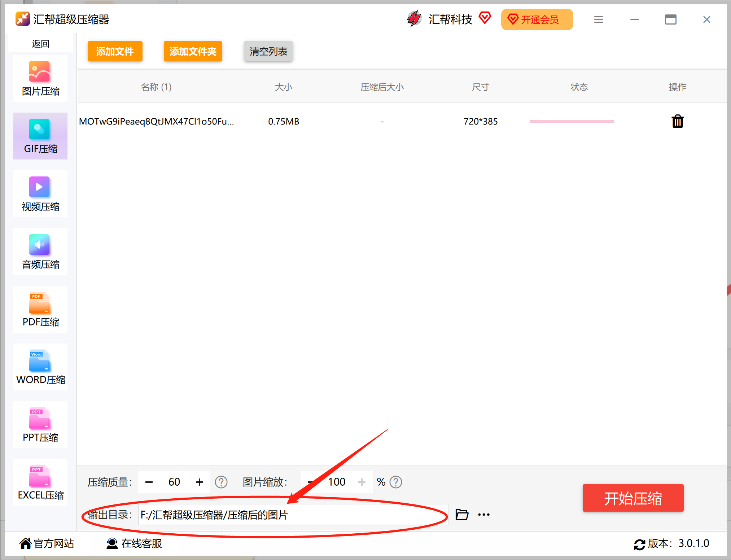Open the 官方网站 link
The image size is (731, 560).
pos(47,543)
